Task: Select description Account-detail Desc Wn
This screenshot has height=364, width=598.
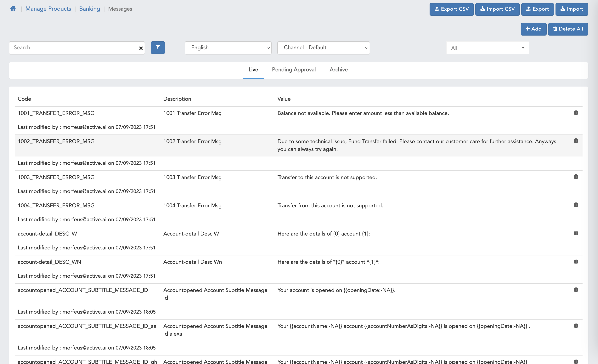Action: click(x=192, y=262)
